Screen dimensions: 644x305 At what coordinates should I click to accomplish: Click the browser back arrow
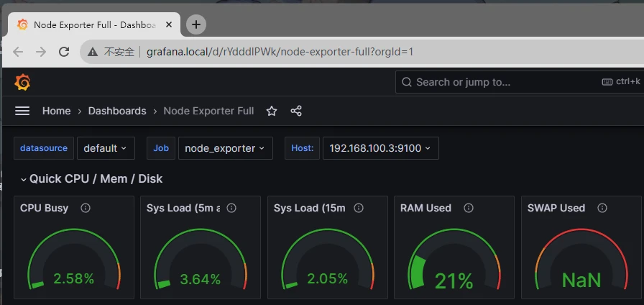(x=18, y=52)
